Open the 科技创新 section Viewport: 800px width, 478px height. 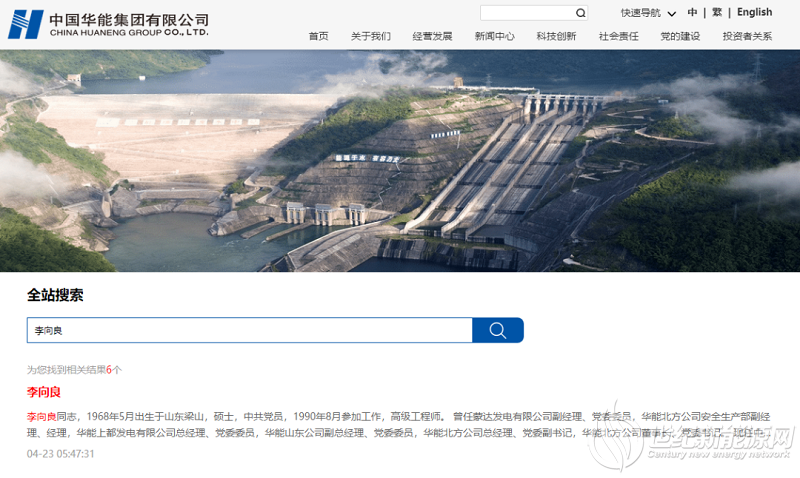click(556, 36)
